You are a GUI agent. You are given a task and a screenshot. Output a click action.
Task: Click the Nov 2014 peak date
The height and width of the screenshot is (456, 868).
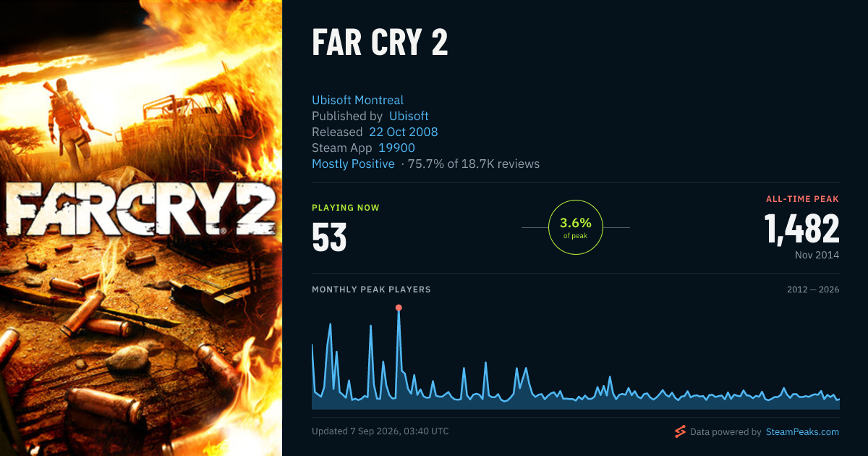pyautogui.click(x=817, y=256)
